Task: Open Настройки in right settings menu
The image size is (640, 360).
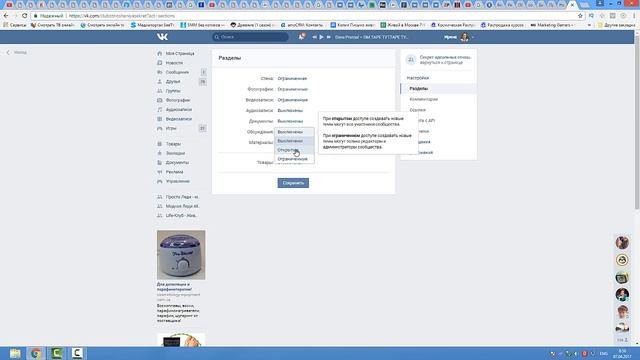Action: (418, 78)
